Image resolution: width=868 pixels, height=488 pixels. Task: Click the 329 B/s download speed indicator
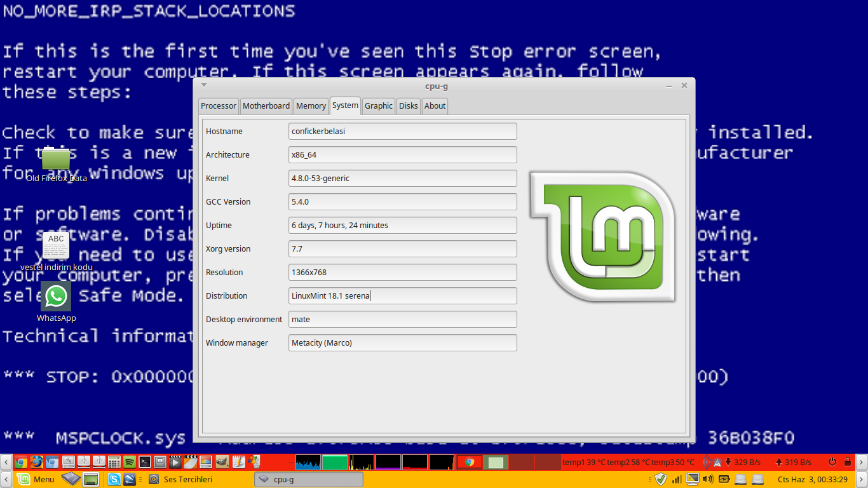743,462
